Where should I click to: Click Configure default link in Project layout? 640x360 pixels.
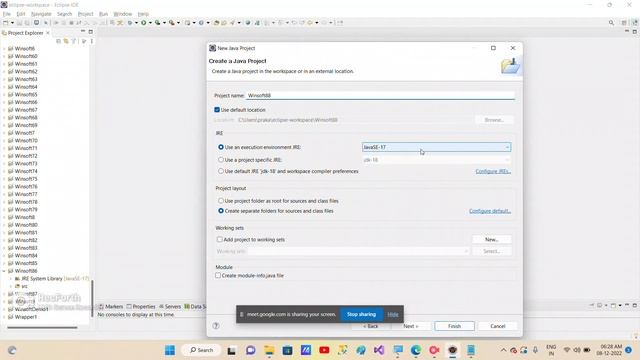pos(490,211)
